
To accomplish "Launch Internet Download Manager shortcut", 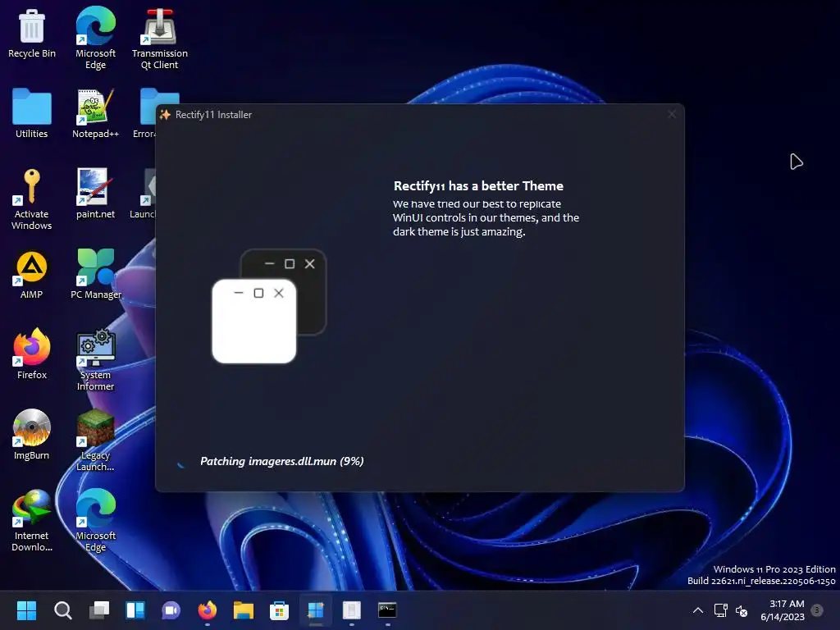I will tap(32, 521).
